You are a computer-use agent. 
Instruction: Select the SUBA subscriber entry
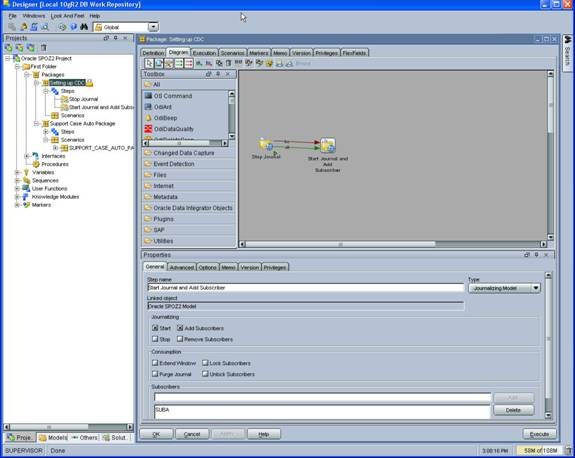coord(162,410)
